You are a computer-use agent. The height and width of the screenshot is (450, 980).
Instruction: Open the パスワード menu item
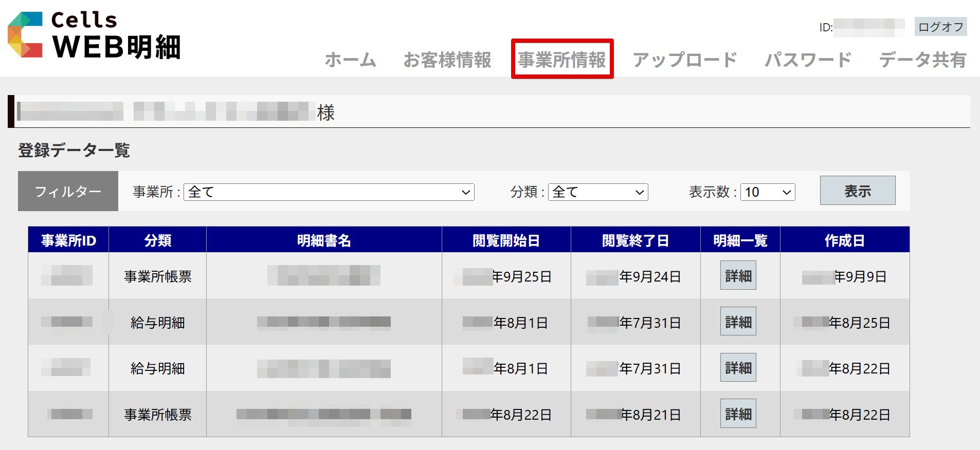coord(807,60)
